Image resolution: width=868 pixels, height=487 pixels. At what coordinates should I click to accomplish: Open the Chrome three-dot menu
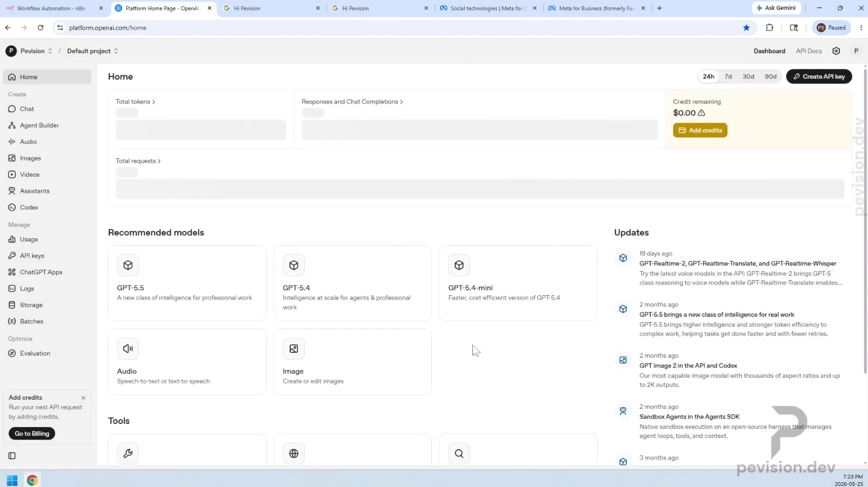tap(860, 28)
